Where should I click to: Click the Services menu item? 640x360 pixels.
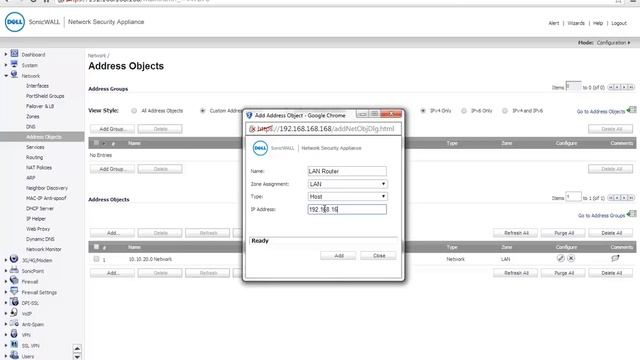coord(35,147)
